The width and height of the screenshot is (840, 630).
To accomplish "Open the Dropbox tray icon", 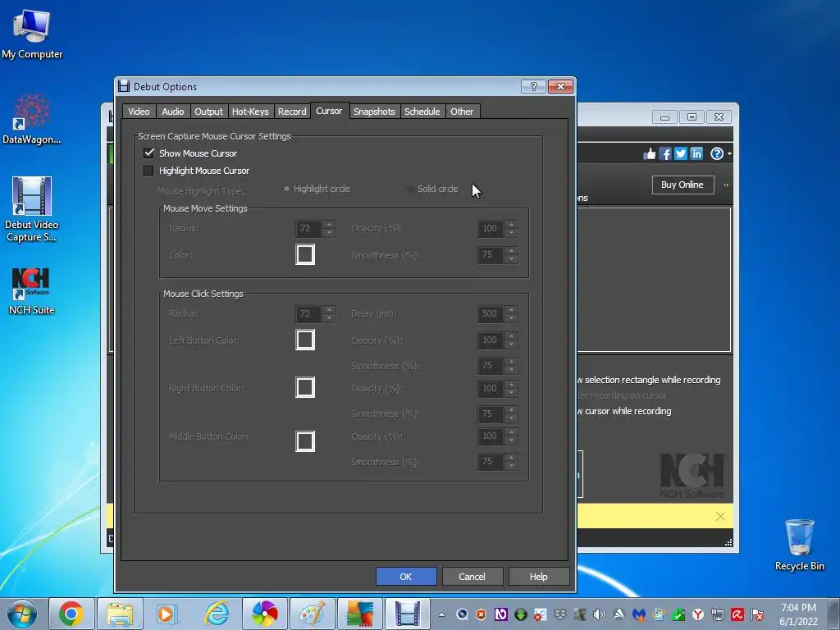I will coord(559,614).
